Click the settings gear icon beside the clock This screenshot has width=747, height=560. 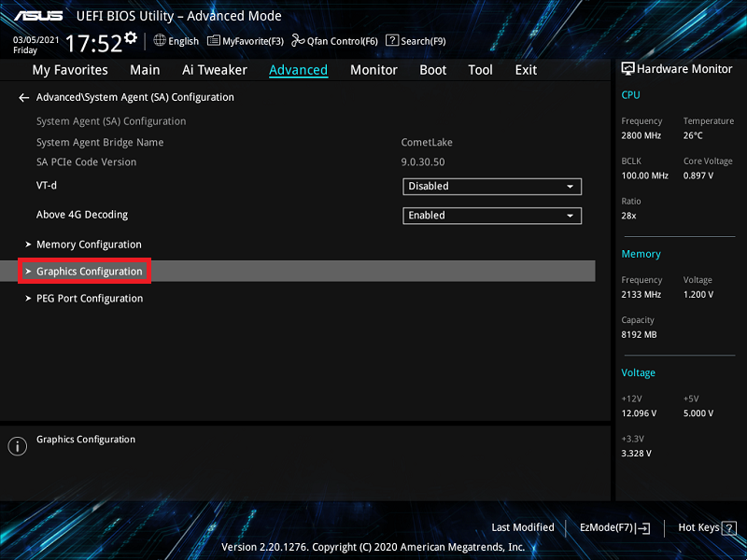(x=130, y=38)
